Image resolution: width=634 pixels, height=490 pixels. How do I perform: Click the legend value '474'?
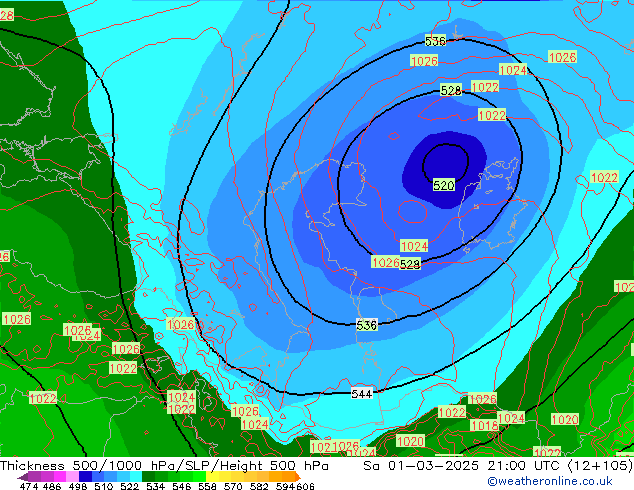click(29, 486)
